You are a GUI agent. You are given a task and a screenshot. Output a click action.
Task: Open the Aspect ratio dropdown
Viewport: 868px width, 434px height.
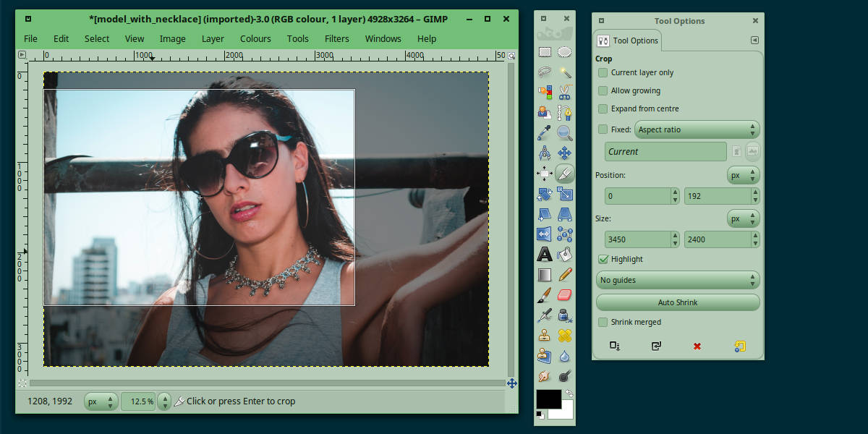697,130
